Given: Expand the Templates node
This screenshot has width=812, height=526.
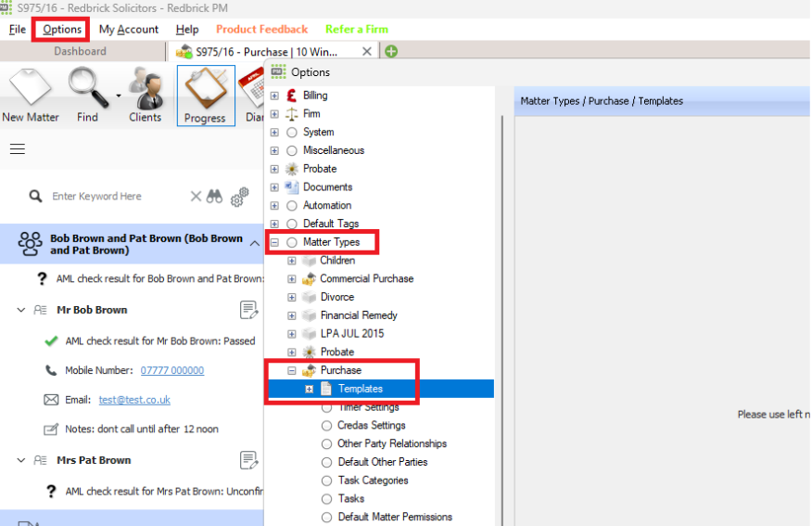Looking at the screenshot, I should (x=310, y=390).
